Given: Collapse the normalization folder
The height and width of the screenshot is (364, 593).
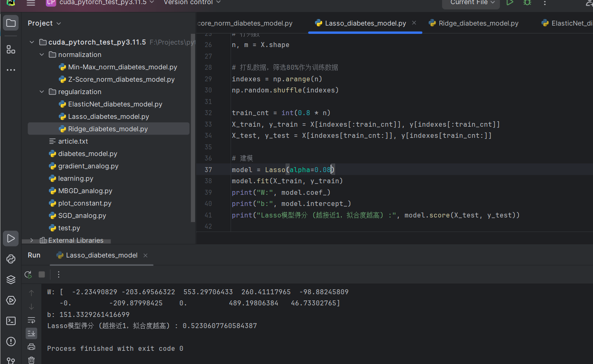Looking at the screenshot, I should tap(42, 54).
